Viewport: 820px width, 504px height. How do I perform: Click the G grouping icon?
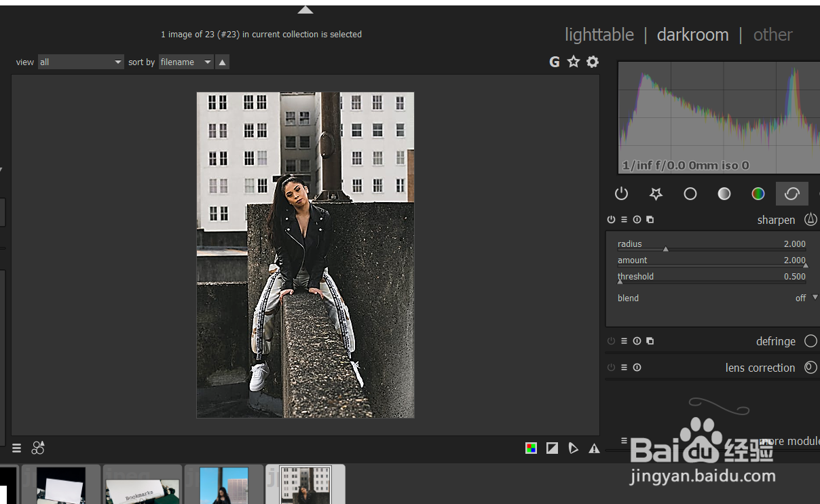click(x=555, y=62)
